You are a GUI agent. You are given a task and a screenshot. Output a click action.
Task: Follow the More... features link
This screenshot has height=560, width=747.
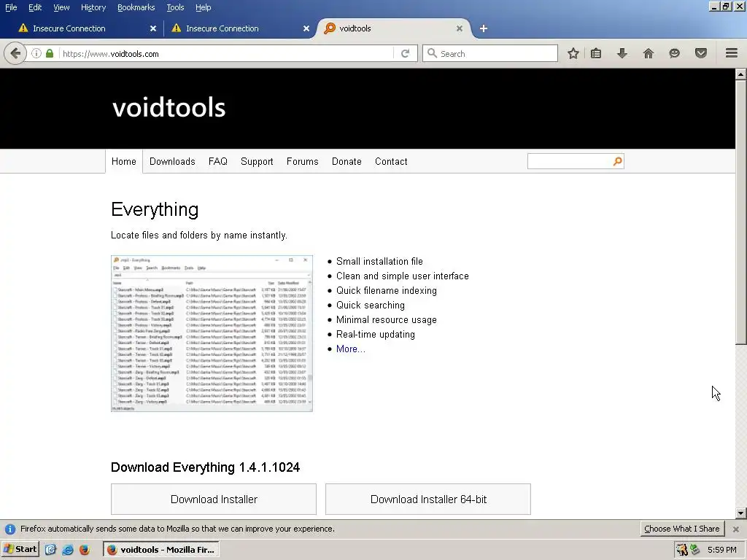click(x=351, y=349)
